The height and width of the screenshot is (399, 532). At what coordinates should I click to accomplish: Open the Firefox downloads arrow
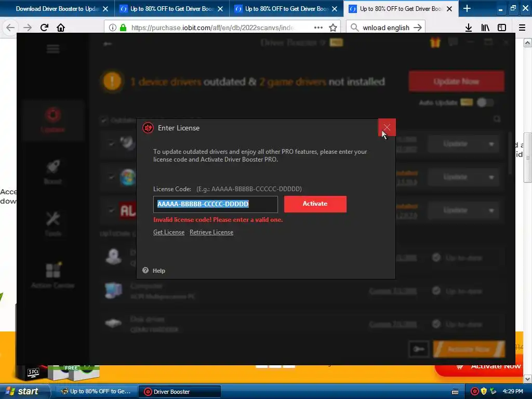(469, 28)
